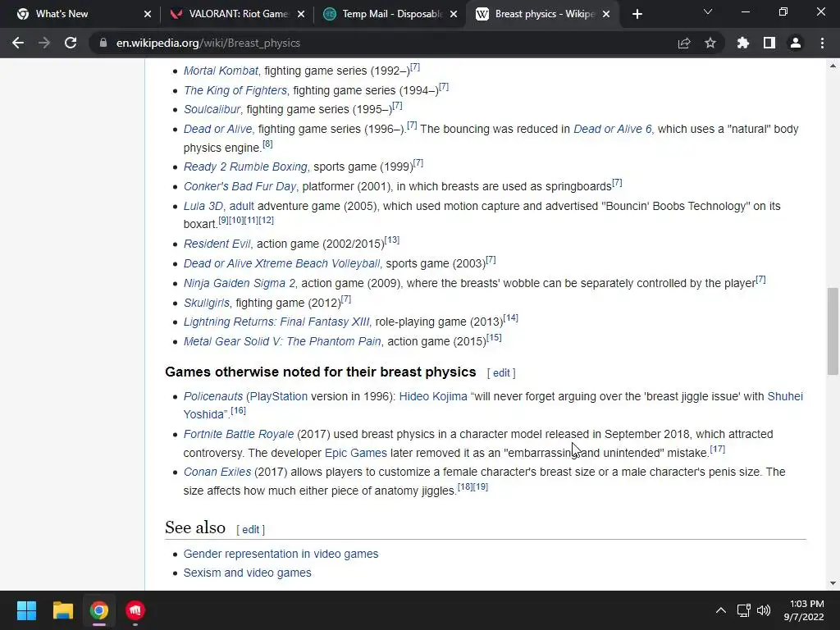Open Sexism and video games link
The height and width of the screenshot is (630, 840).
(x=247, y=573)
